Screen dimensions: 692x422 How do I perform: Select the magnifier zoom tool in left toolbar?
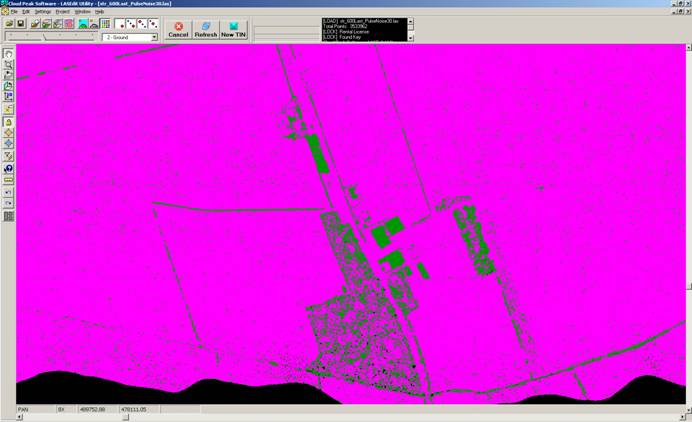pos(9,63)
